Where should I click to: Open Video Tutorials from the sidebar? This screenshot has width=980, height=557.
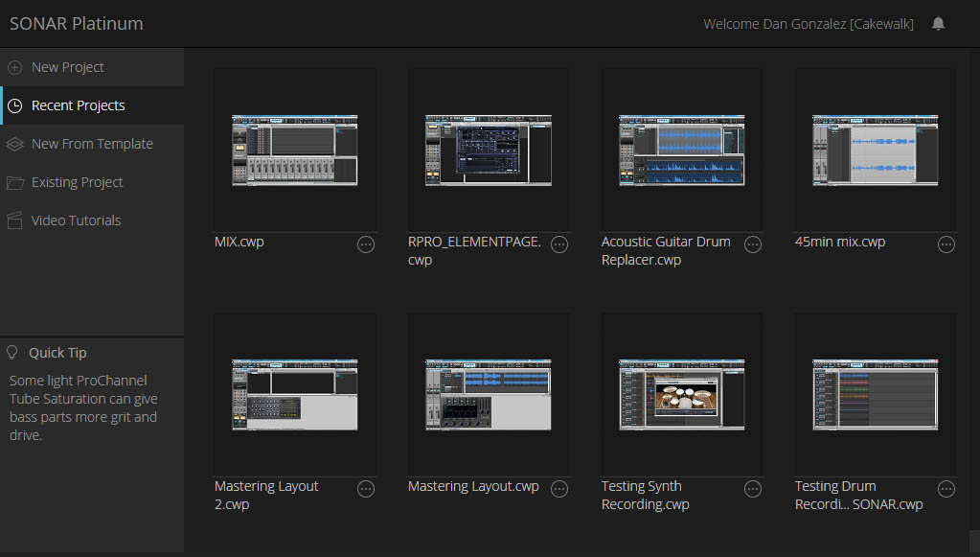coord(92,220)
